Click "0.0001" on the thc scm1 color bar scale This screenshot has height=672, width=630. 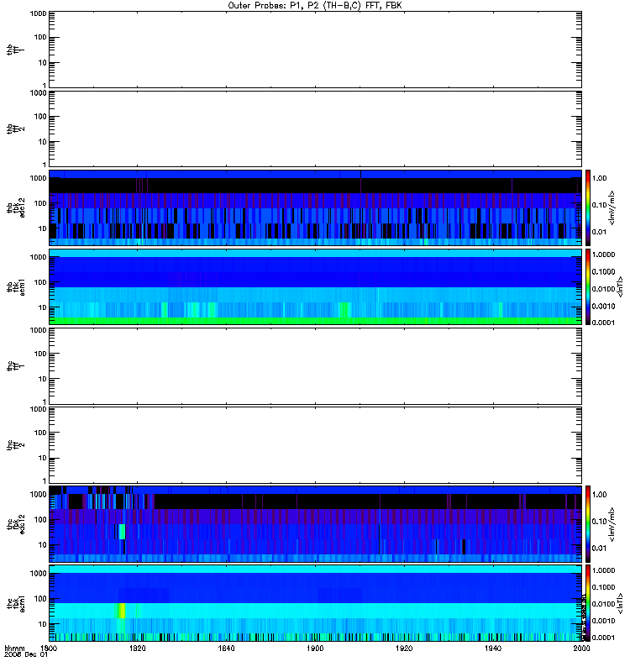coord(603,638)
